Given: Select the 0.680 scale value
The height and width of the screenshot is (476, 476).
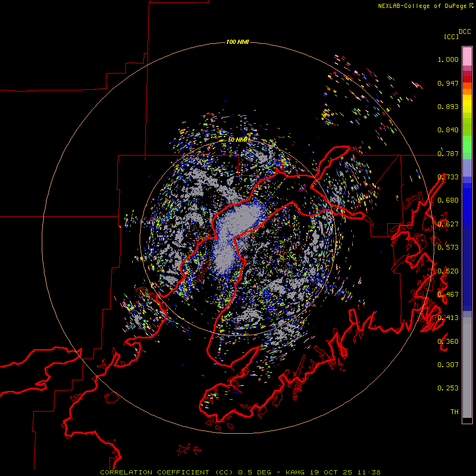Looking at the screenshot, I should (x=448, y=200).
